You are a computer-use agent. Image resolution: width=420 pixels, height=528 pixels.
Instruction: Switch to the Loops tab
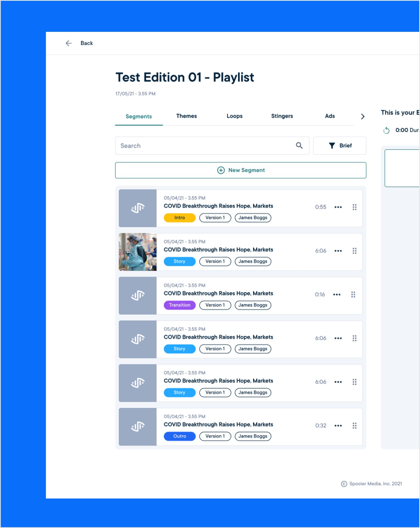pos(234,116)
